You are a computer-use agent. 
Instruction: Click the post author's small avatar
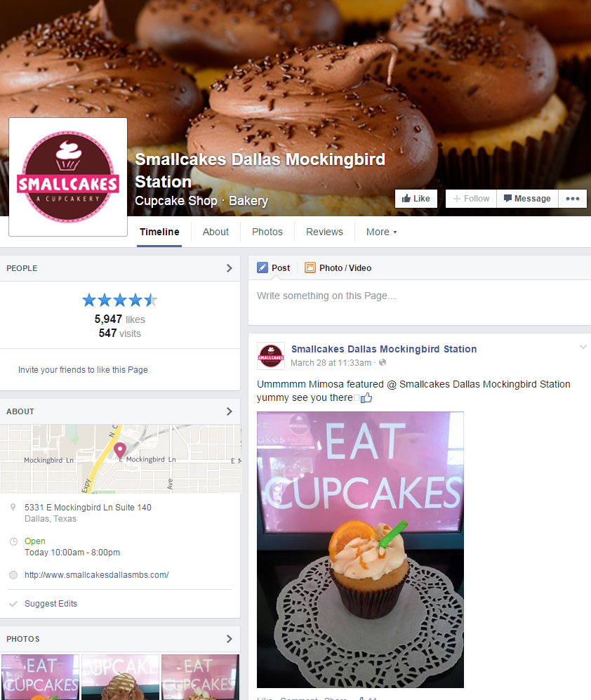click(x=270, y=356)
